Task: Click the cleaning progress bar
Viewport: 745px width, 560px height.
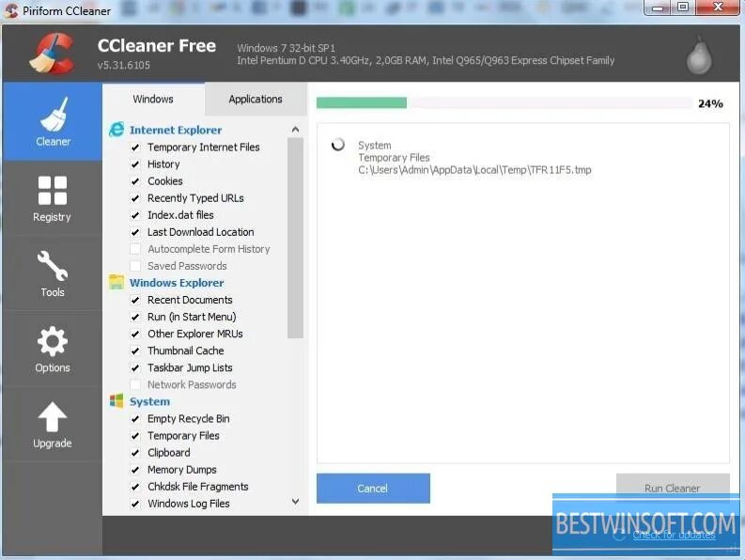Action: 504,102
